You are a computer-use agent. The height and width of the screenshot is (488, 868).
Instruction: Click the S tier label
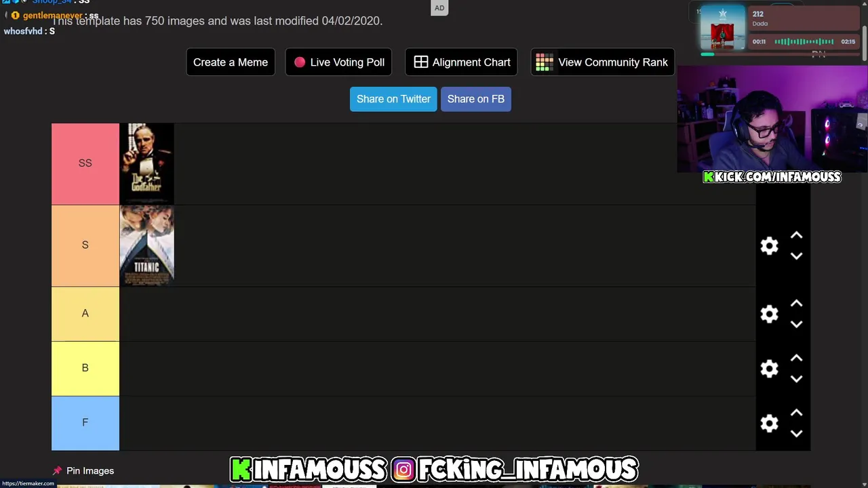coord(85,245)
